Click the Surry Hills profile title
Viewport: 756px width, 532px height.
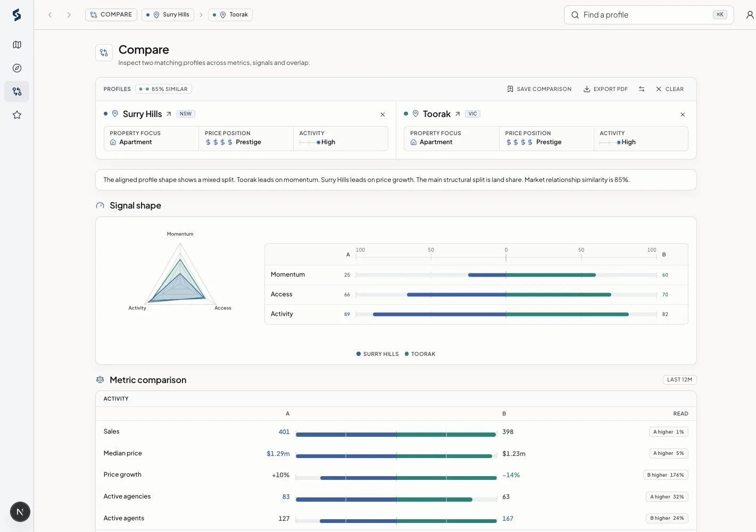coord(142,114)
